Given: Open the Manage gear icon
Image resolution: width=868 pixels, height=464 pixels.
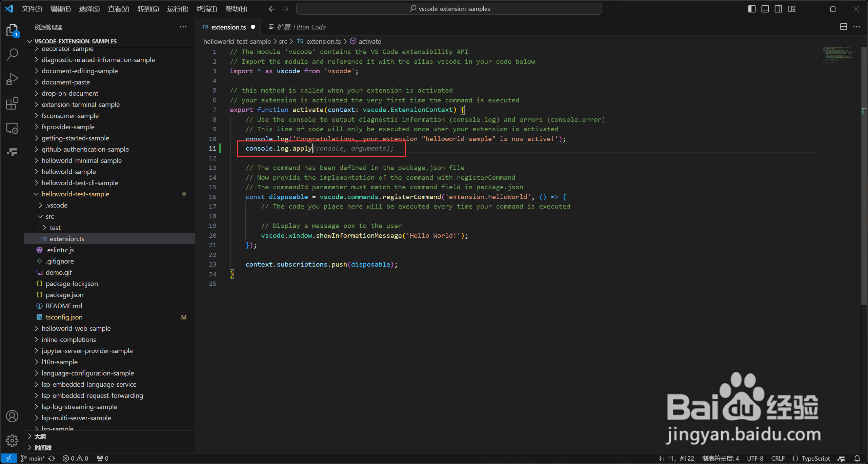Looking at the screenshot, I should click(12, 440).
